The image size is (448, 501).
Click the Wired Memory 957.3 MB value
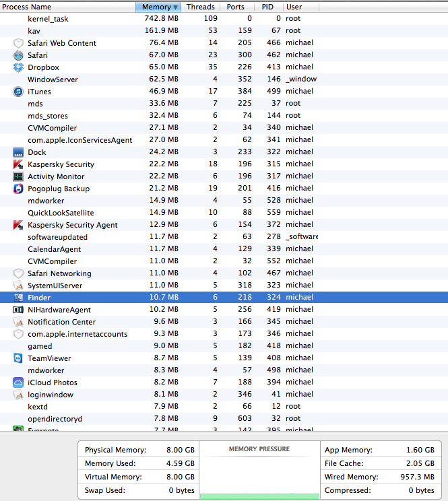coord(417,477)
